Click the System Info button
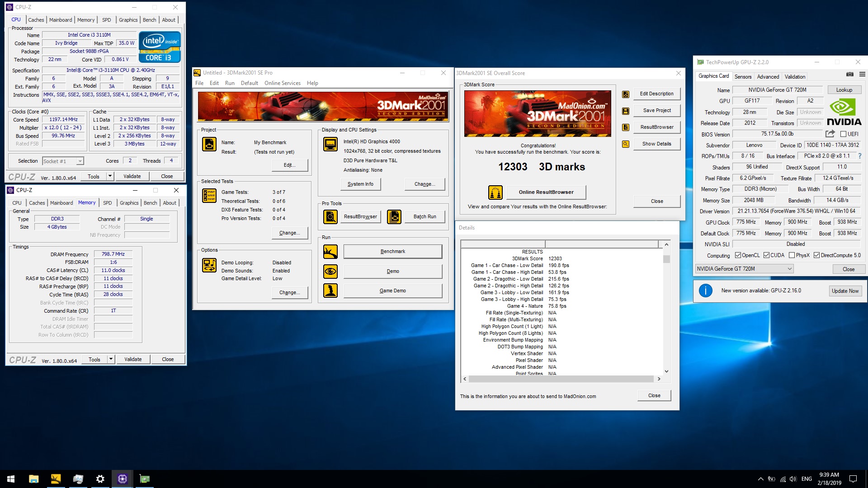 [x=360, y=184]
